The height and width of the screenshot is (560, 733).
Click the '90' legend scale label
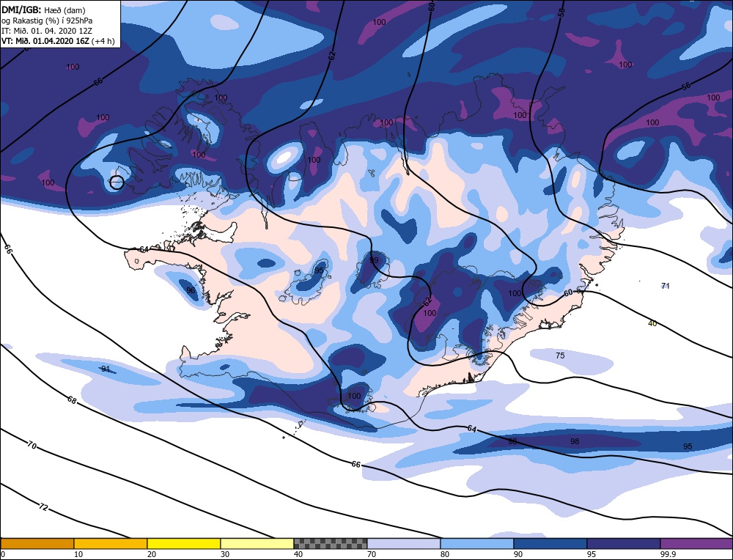[518, 554]
